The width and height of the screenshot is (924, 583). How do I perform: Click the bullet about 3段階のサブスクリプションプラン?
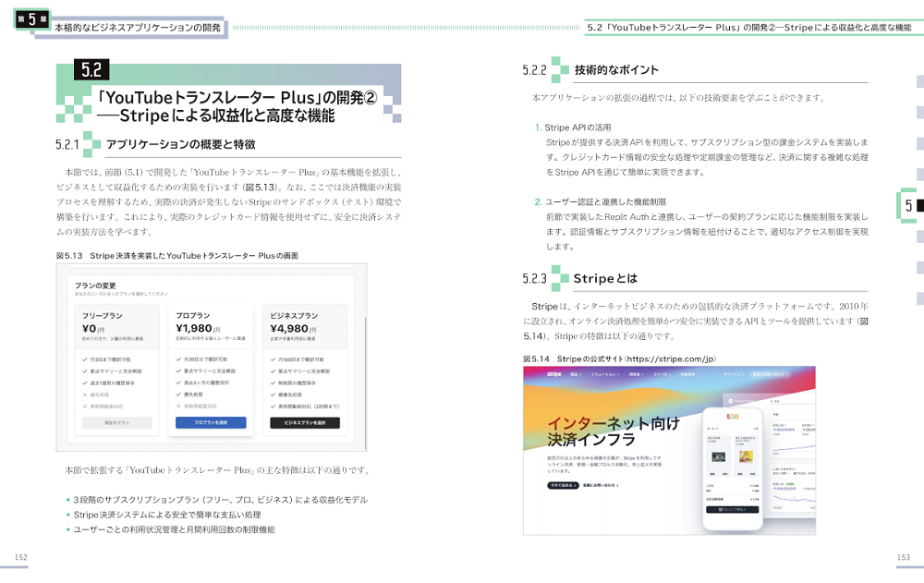(x=217, y=500)
